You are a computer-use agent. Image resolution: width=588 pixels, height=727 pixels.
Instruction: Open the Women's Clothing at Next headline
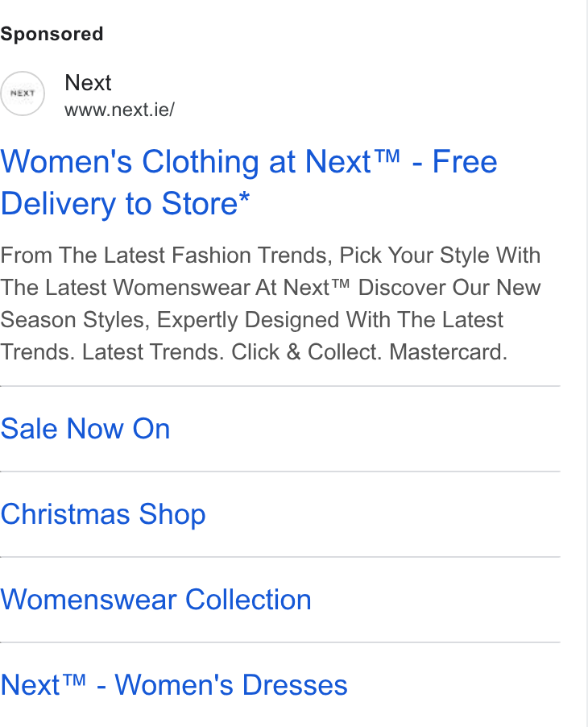[x=249, y=182]
